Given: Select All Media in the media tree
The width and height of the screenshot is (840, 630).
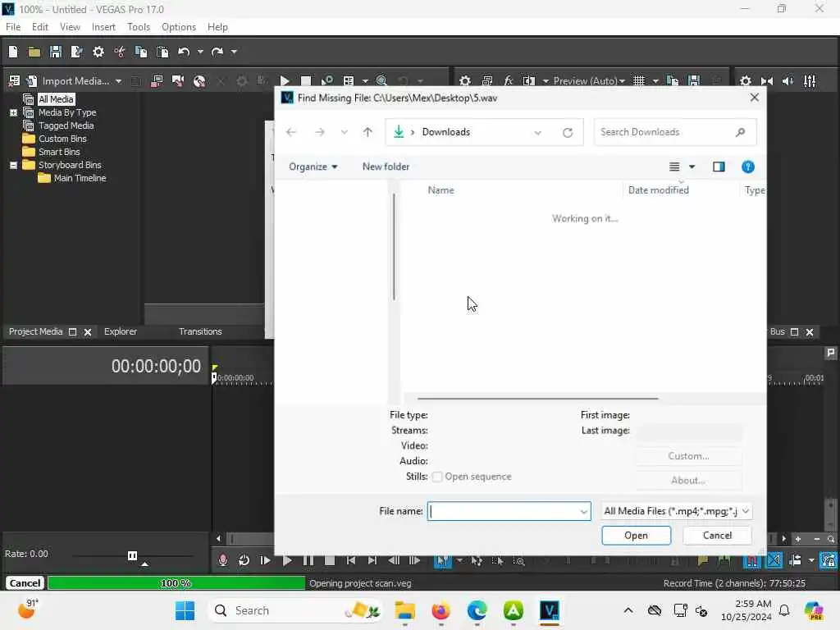Looking at the screenshot, I should [56, 99].
